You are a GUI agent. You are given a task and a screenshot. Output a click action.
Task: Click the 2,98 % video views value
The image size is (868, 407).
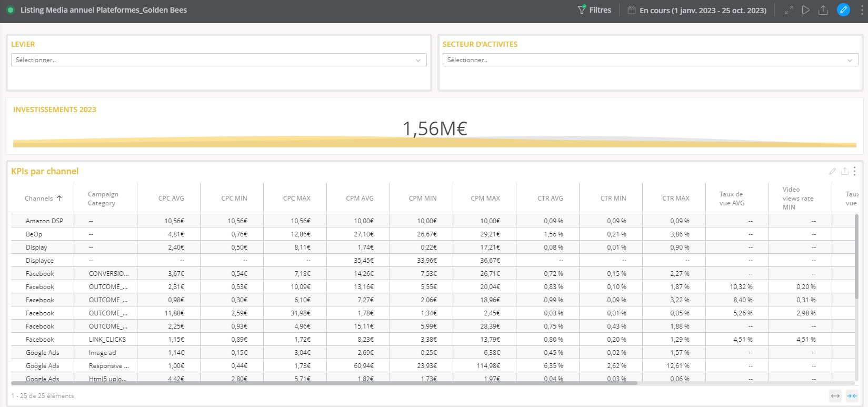pyautogui.click(x=806, y=313)
